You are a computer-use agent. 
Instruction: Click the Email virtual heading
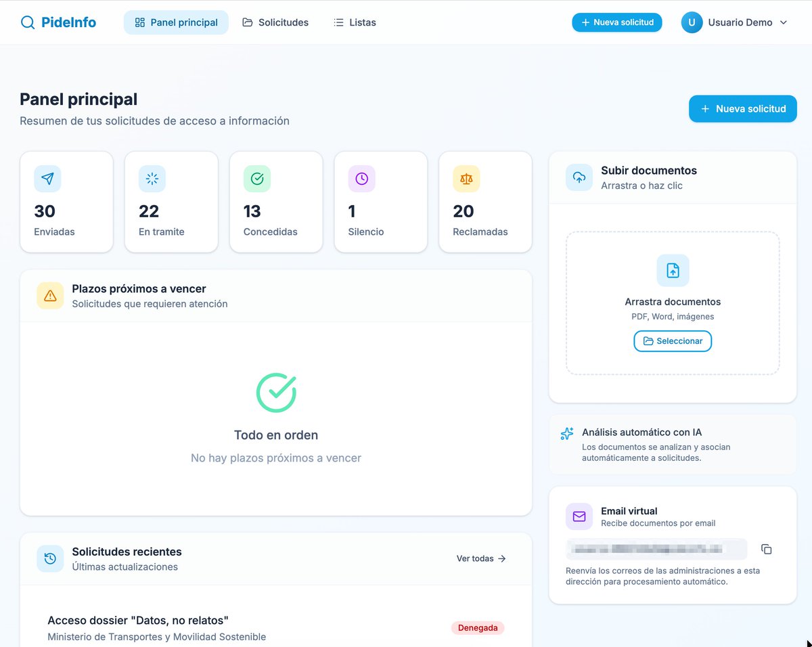coord(629,511)
